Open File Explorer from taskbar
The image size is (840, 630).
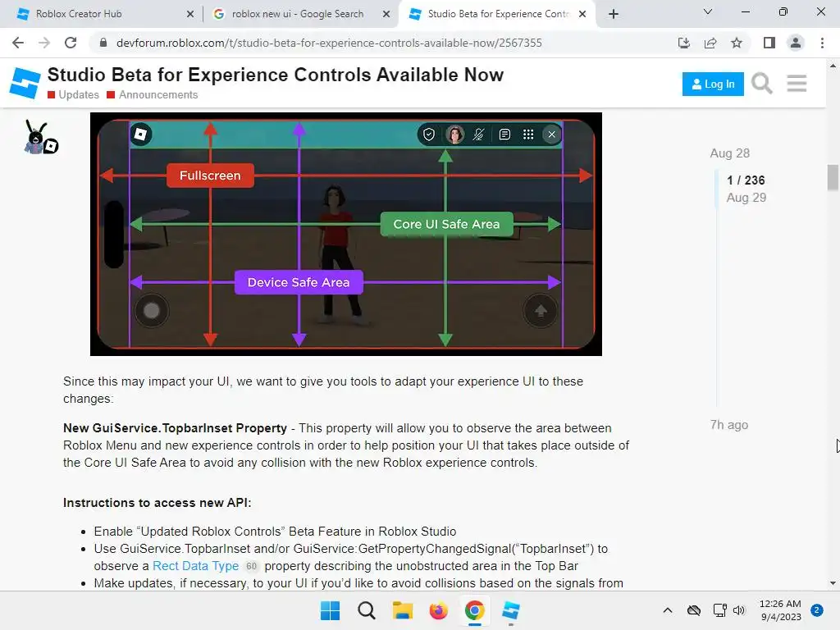tap(402, 610)
